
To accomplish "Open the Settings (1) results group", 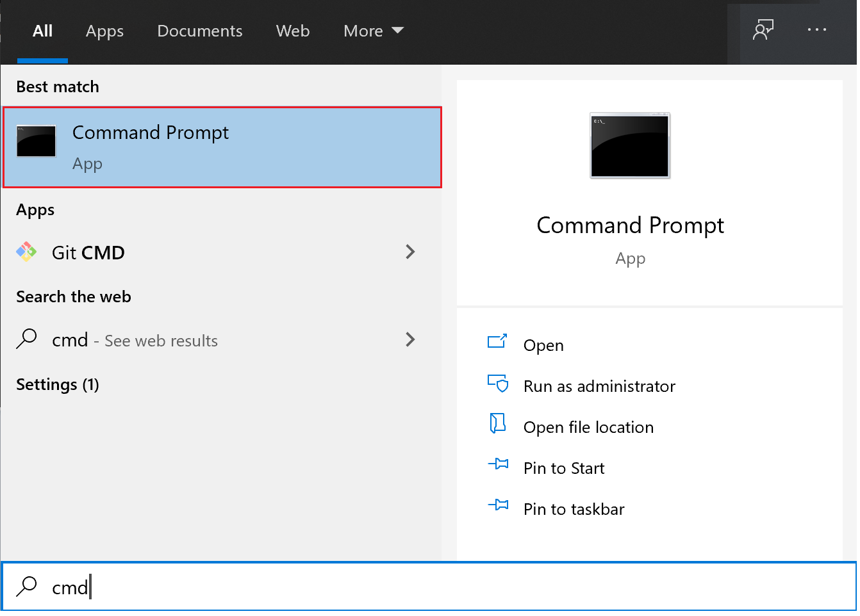I will (x=58, y=384).
